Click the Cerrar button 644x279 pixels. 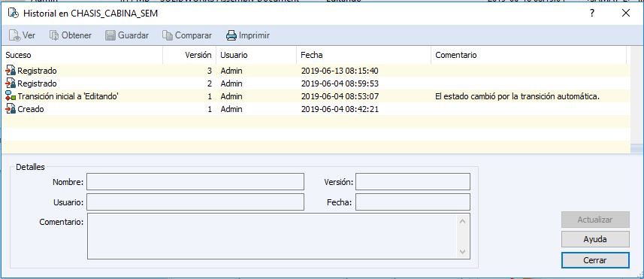point(595,260)
